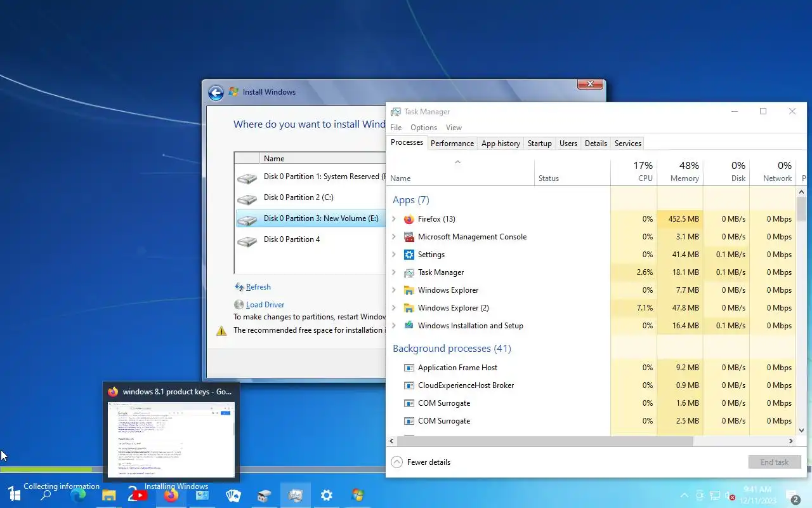812x508 pixels.
Task: Click Settings process gear icon
Action: [409, 255]
